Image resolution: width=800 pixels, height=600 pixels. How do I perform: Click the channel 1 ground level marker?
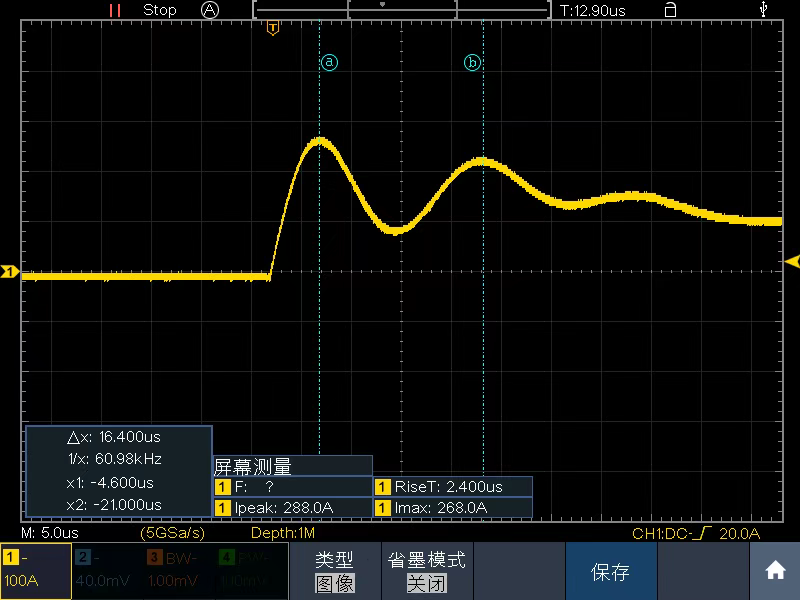click(9, 271)
